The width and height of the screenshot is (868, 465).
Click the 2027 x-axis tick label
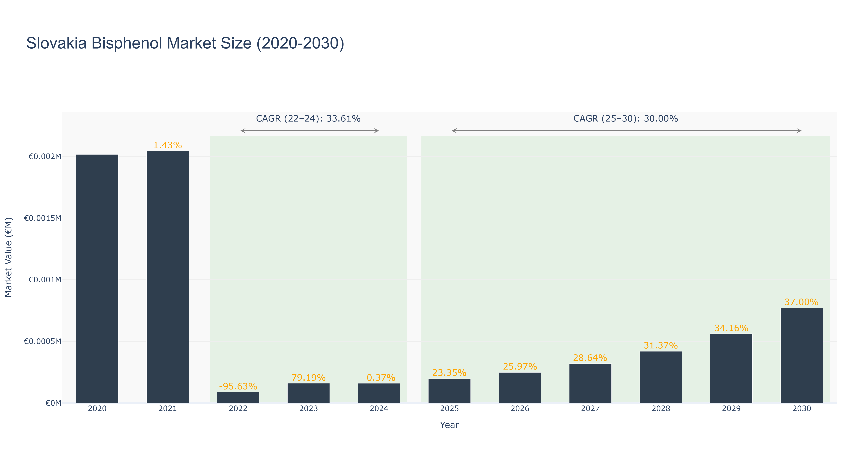[x=590, y=408]
